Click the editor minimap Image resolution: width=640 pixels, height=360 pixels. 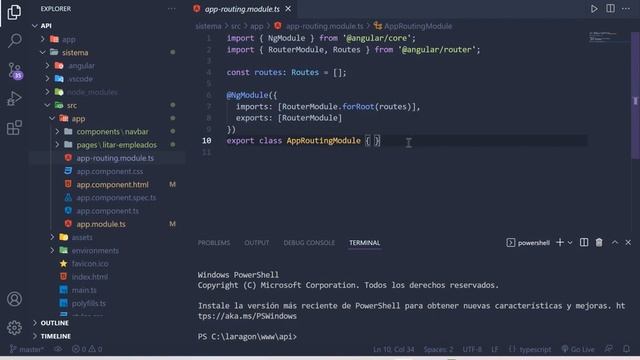click(x=608, y=37)
